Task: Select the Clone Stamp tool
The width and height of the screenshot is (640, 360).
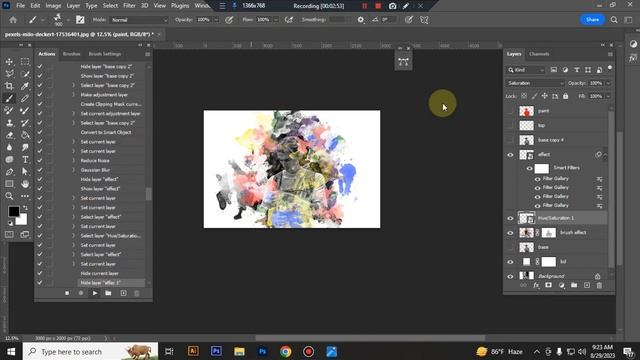Action: [9, 123]
